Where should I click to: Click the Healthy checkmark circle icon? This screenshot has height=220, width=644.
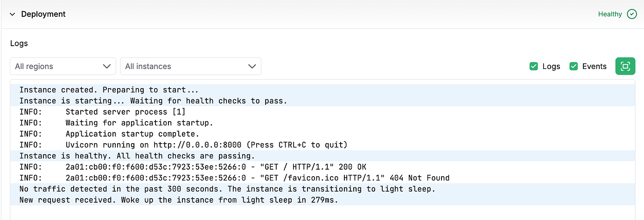(x=631, y=14)
